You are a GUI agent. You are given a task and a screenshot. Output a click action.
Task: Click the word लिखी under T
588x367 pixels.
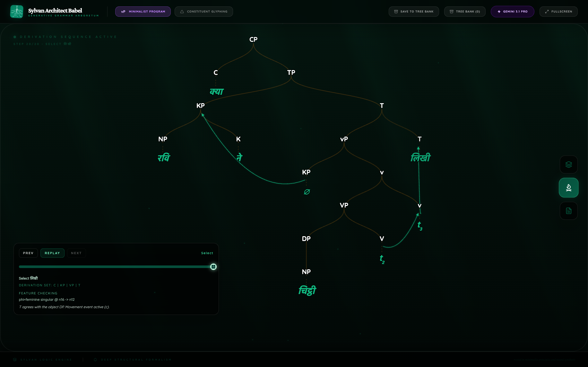420,158
